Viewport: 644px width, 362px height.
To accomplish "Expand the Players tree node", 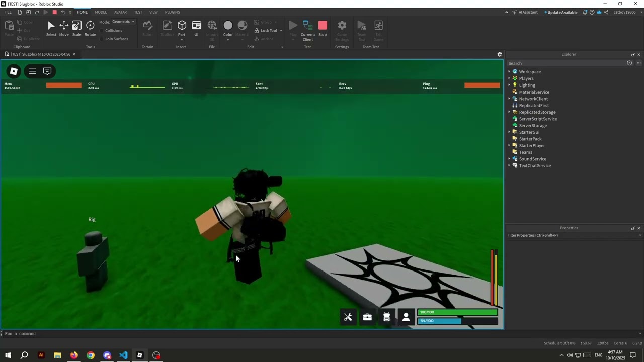I will (509, 78).
